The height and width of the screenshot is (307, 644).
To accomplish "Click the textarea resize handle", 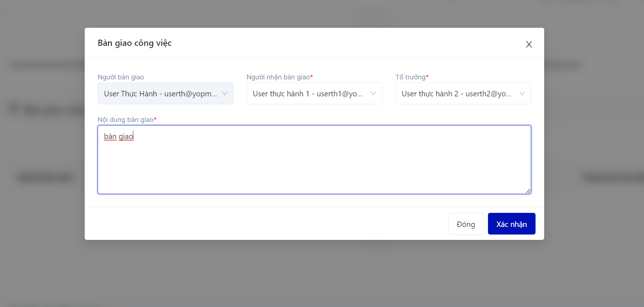I will [x=528, y=191].
